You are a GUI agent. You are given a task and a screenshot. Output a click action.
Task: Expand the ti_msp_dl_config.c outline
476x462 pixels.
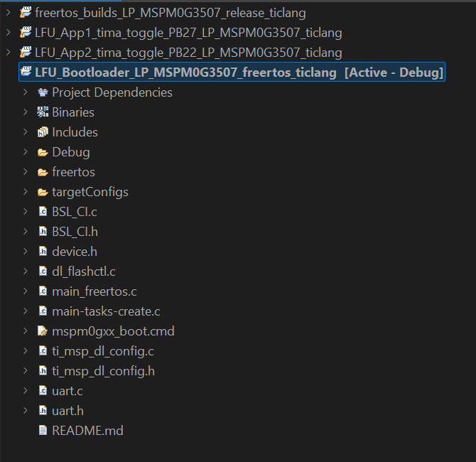click(26, 351)
